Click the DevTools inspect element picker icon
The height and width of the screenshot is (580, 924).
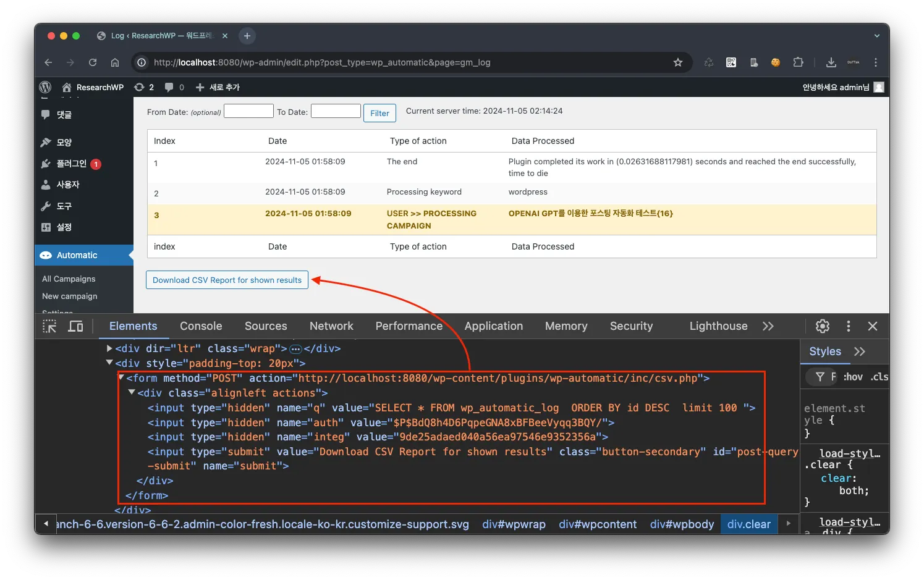49,326
